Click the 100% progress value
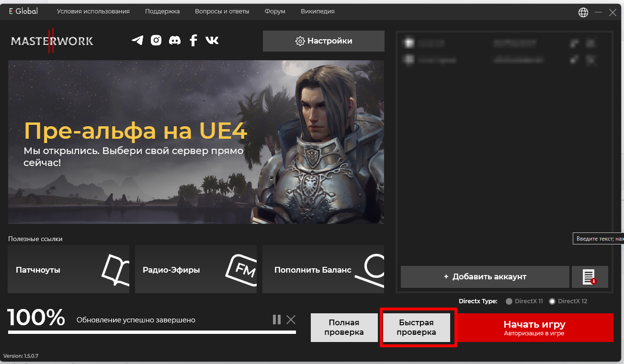Image resolution: width=624 pixels, height=364 pixels. coord(36,318)
